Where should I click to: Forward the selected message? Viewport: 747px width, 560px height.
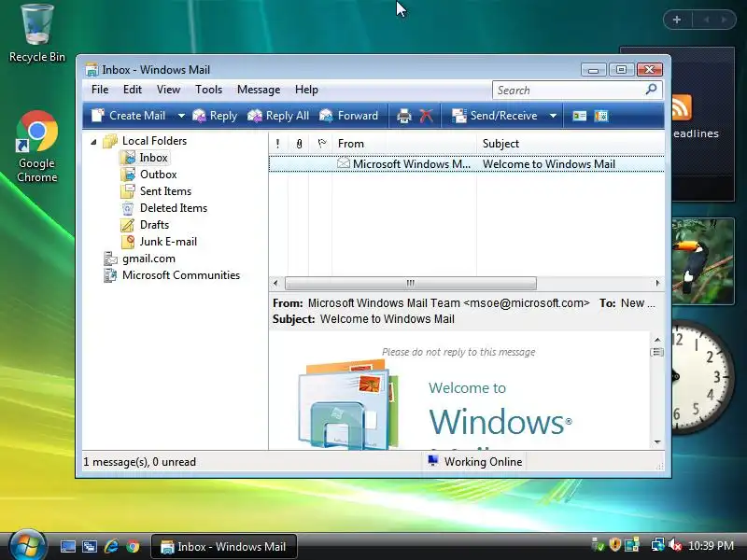[348, 116]
